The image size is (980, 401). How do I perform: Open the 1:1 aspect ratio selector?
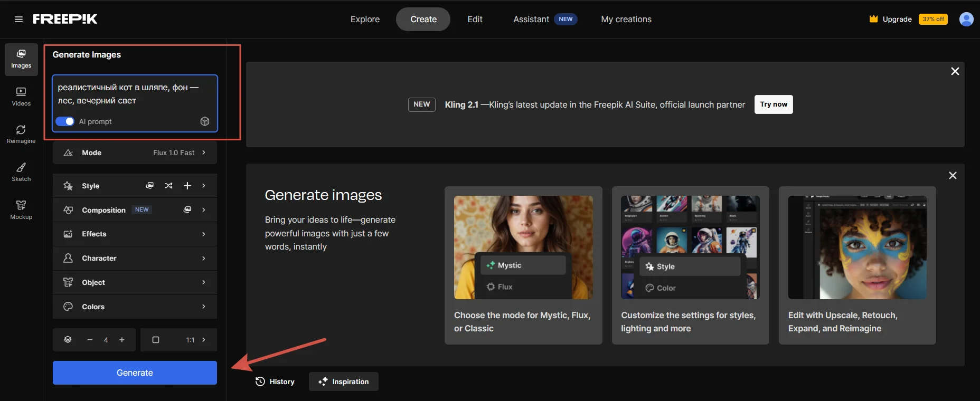tap(179, 340)
